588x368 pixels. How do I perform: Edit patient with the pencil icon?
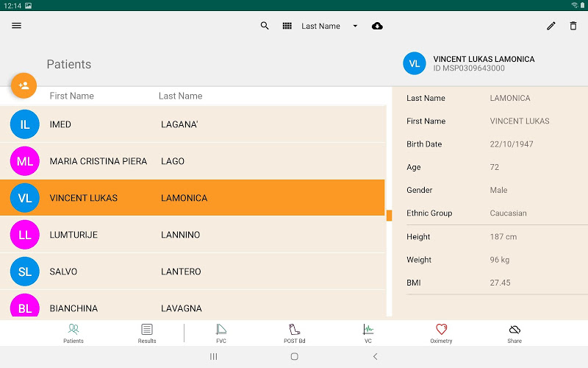tap(551, 26)
